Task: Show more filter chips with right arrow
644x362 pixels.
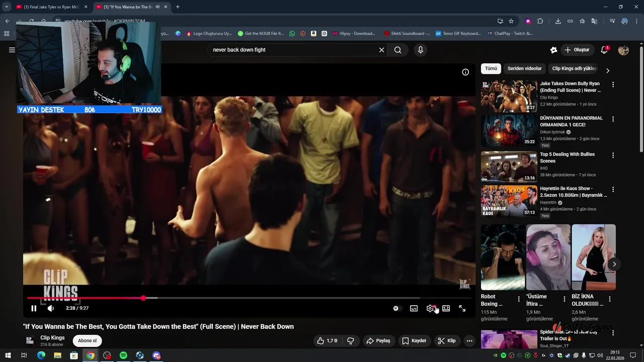Action: tap(607, 70)
